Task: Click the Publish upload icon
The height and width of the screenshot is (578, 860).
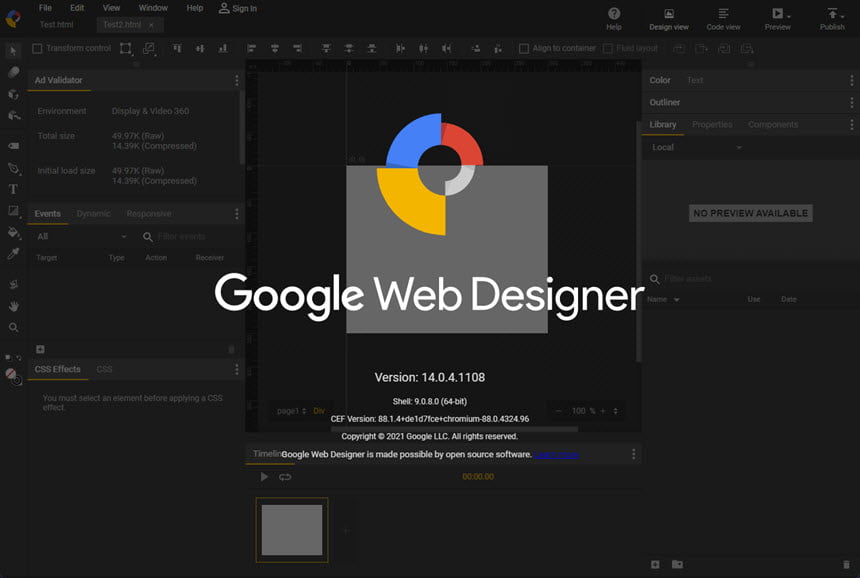Action: (832, 14)
